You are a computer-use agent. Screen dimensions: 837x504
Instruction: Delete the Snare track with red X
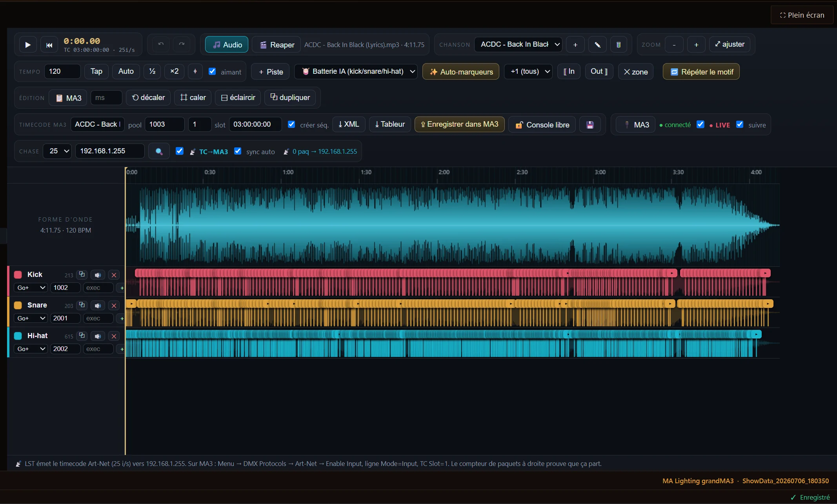coord(114,306)
